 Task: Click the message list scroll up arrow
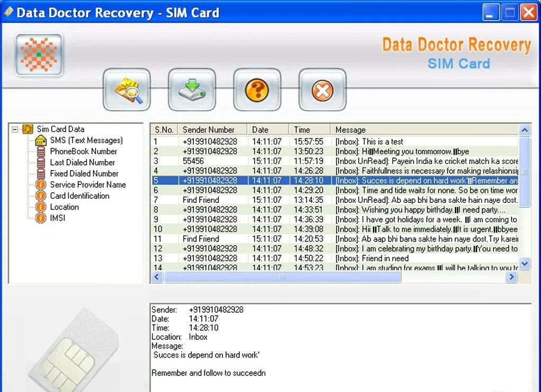[x=525, y=130]
